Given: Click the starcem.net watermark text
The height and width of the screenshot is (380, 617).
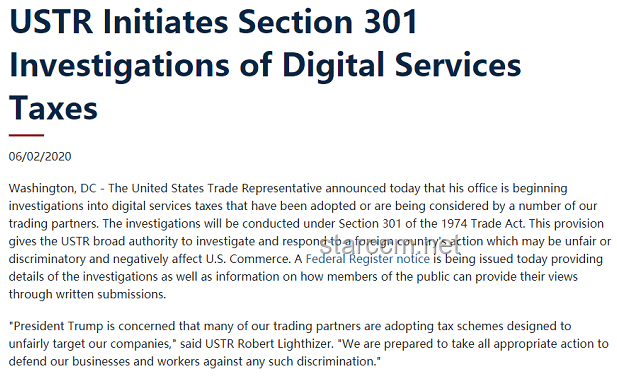Looking at the screenshot, I should click(x=390, y=247).
